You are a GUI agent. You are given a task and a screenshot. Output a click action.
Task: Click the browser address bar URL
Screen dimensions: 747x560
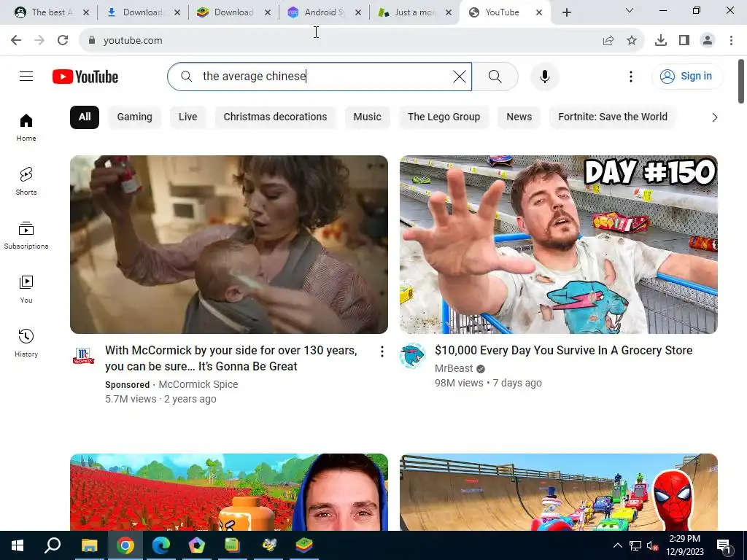[133, 41]
